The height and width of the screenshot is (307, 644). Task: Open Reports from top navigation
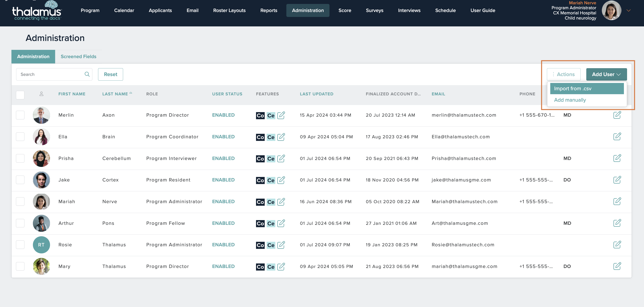click(x=269, y=10)
